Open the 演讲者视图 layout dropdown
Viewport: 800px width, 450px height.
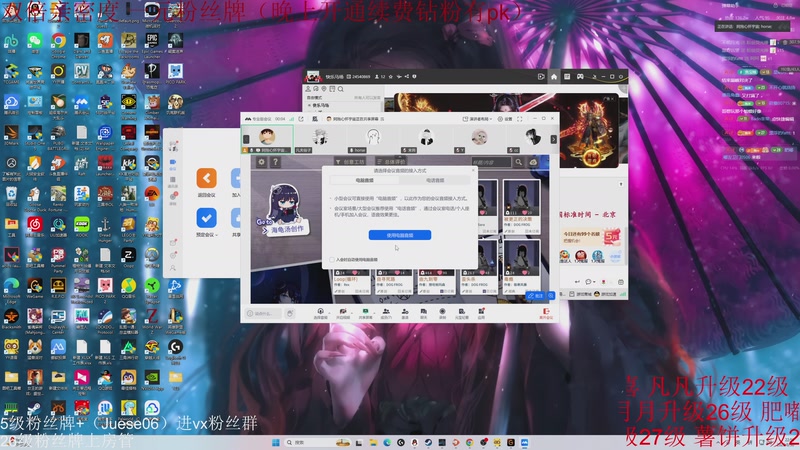(x=477, y=119)
